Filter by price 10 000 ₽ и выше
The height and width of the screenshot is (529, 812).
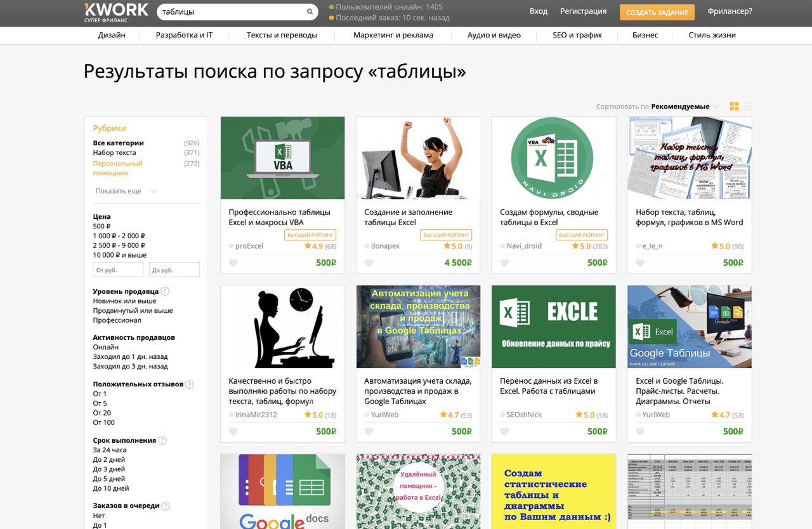click(119, 255)
